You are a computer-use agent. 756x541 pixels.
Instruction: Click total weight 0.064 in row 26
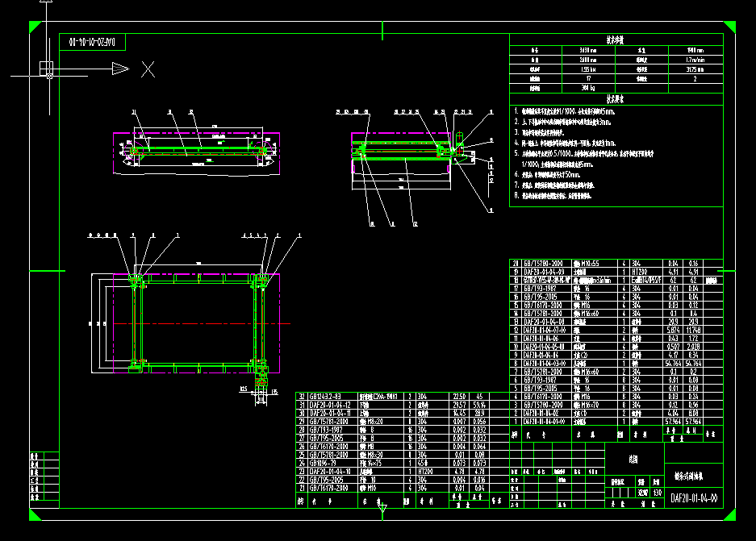tap(479, 447)
